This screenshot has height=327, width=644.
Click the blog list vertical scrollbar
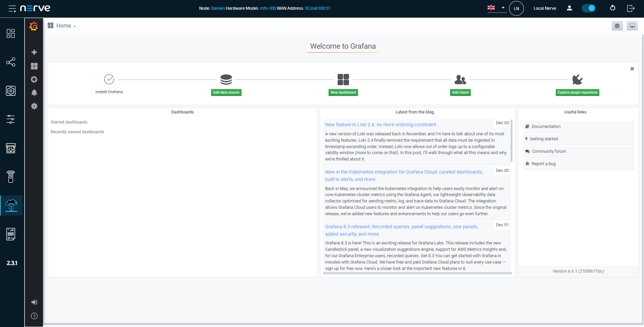(x=511, y=141)
